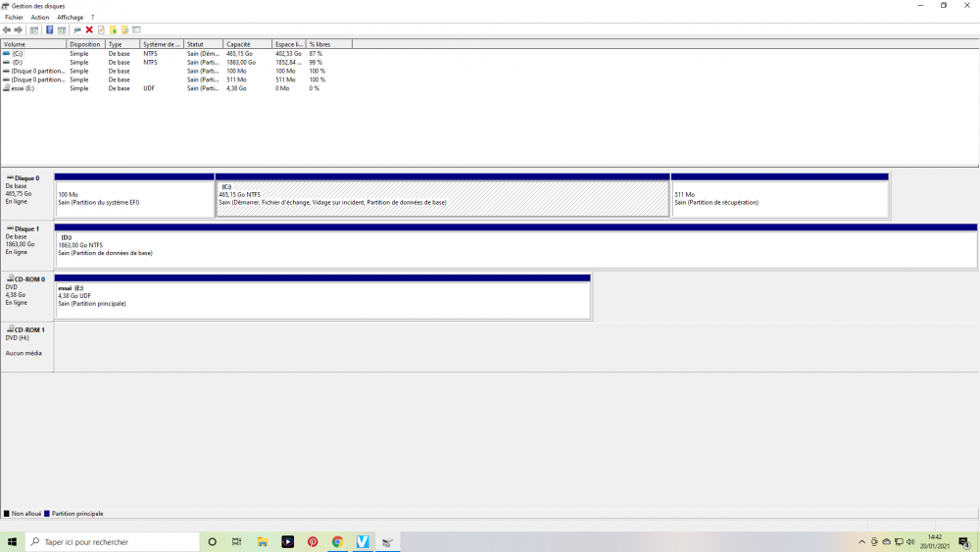The width and height of the screenshot is (980, 552).
Task: Click the Disque 0 disk icon
Action: click(10, 177)
